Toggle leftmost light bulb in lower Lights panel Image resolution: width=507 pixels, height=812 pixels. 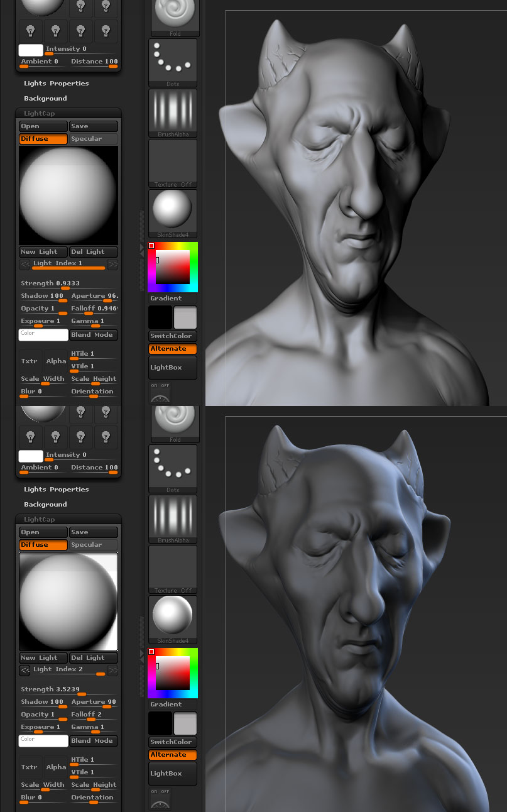click(x=30, y=436)
